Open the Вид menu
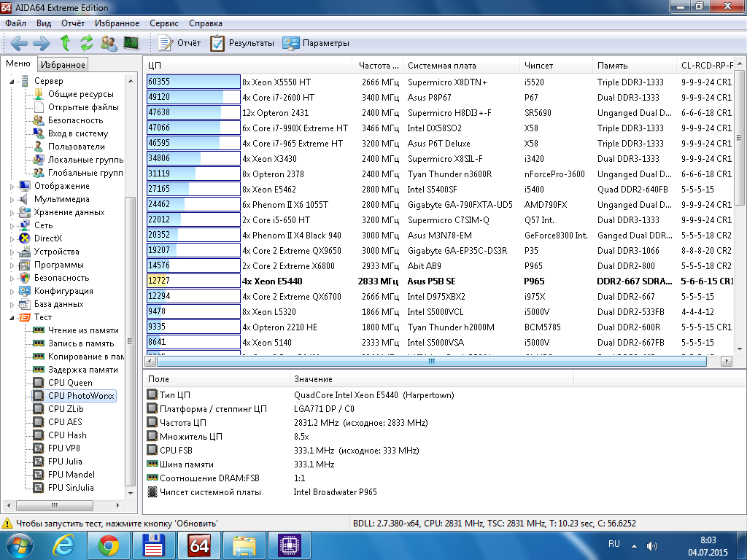 (x=43, y=23)
